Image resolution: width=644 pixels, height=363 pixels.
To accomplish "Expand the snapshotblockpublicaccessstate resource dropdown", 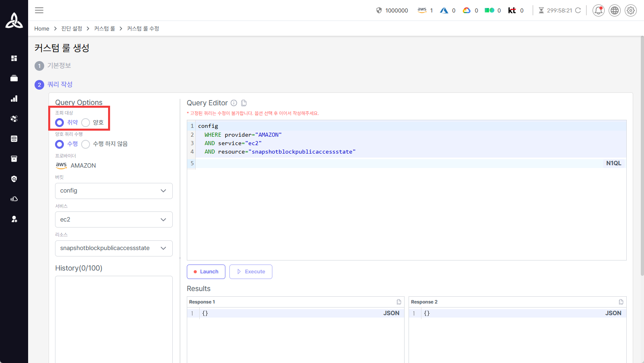I will 114,248.
